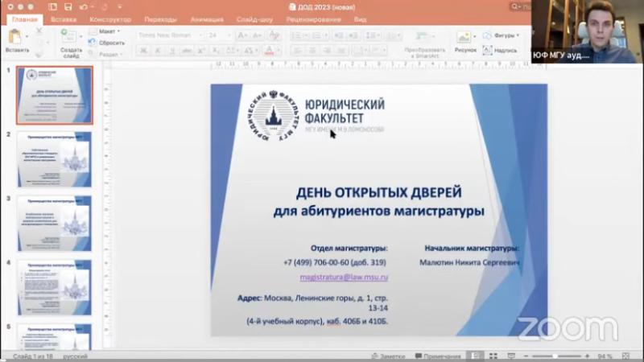
Task: Open the Times New Roman font name box
Action: 170,35
